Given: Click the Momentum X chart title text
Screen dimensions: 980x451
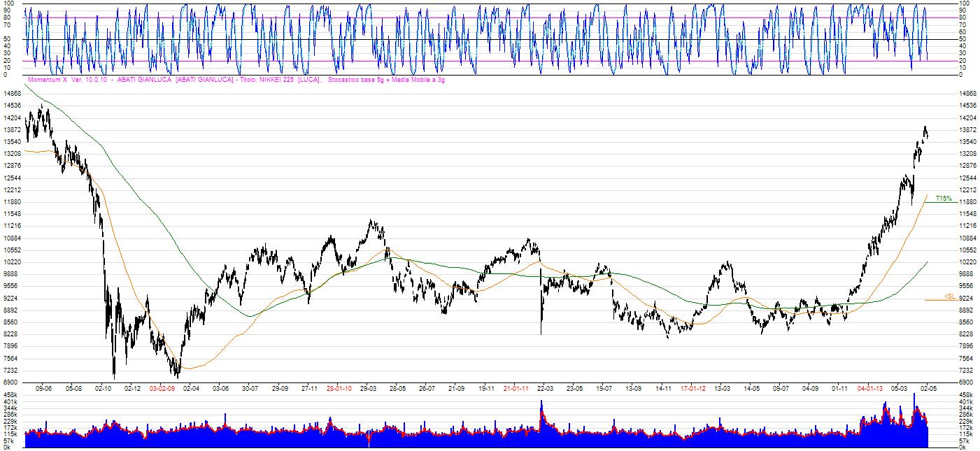Looking at the screenshot, I should [235, 80].
